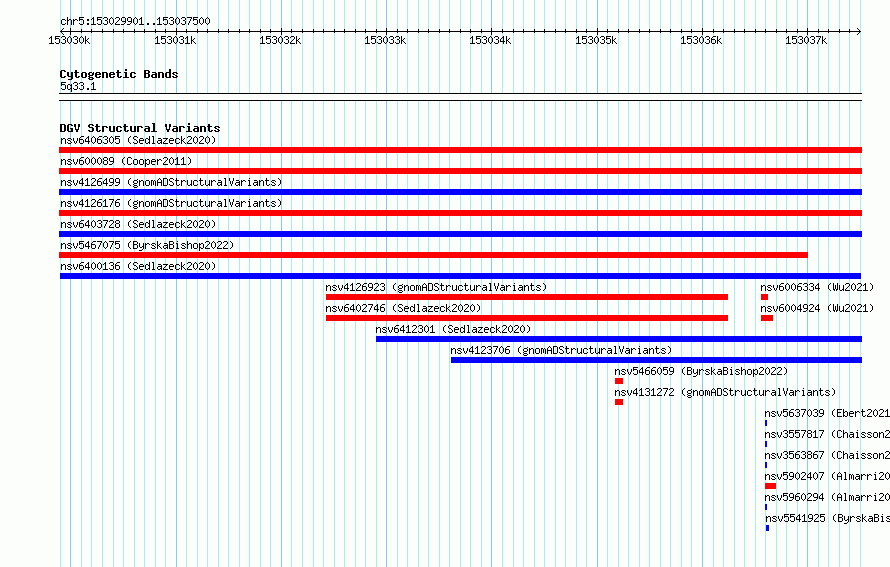Open the nsv5960294 Almarri label

coord(827,497)
